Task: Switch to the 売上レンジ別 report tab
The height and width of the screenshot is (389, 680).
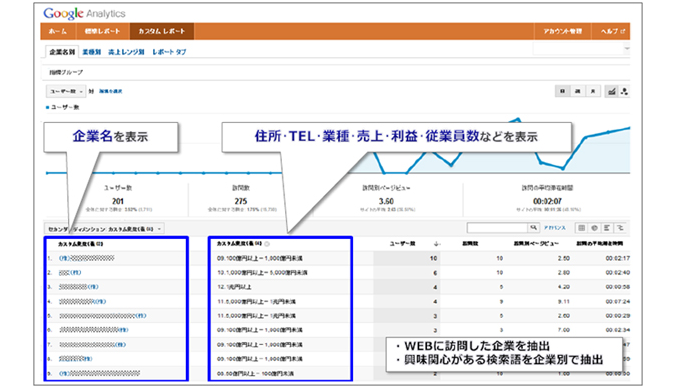Action: point(126,52)
